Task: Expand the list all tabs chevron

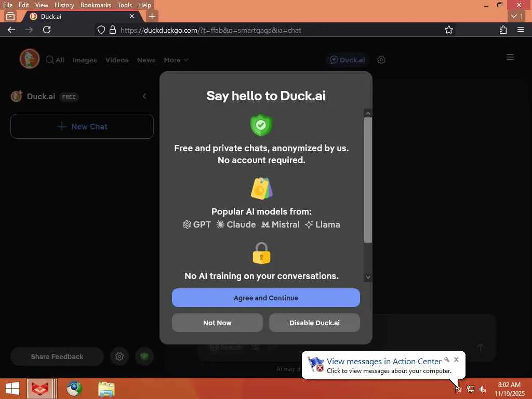Action: click(517, 16)
